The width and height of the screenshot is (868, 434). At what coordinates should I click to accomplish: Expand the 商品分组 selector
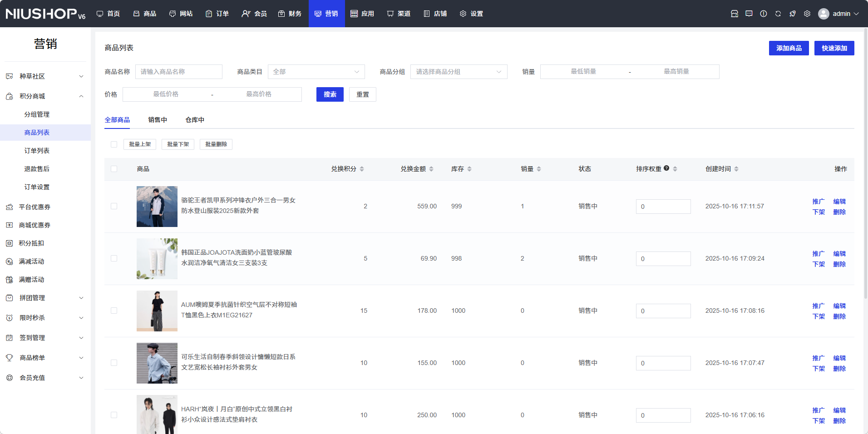(x=459, y=72)
